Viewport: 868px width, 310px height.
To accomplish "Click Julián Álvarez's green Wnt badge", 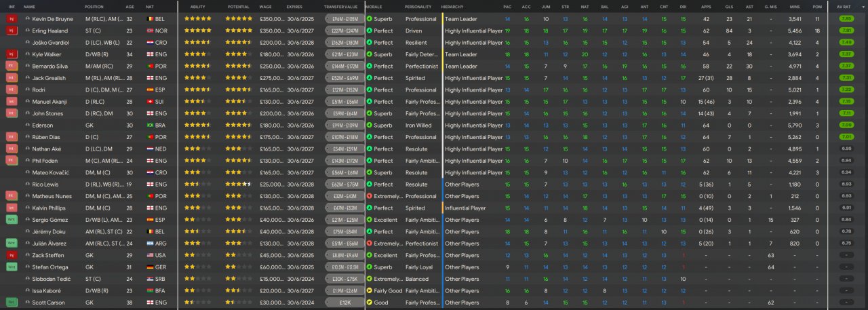I will click(x=11, y=244).
